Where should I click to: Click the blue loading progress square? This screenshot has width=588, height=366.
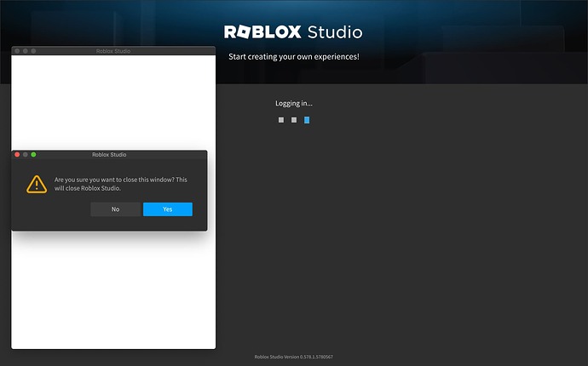pos(307,120)
